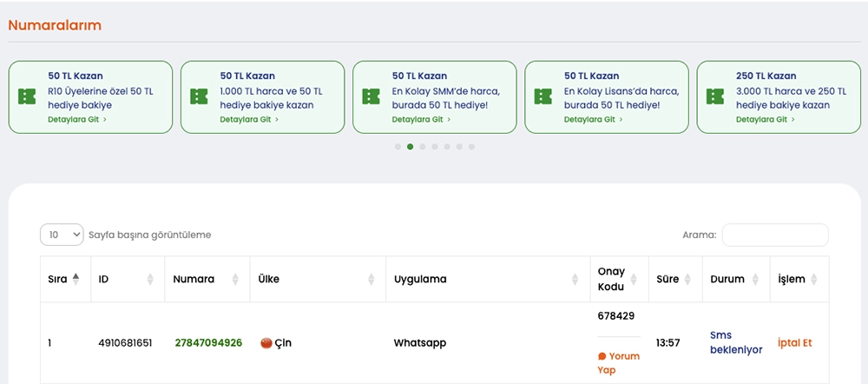Sort the table by the Uygulama column
This screenshot has width=868, height=384.
tap(575, 279)
